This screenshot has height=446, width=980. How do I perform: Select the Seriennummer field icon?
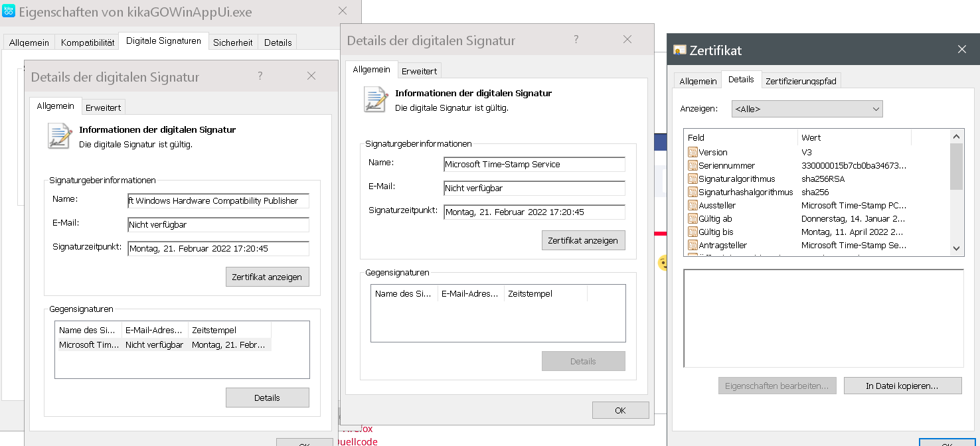693,165
